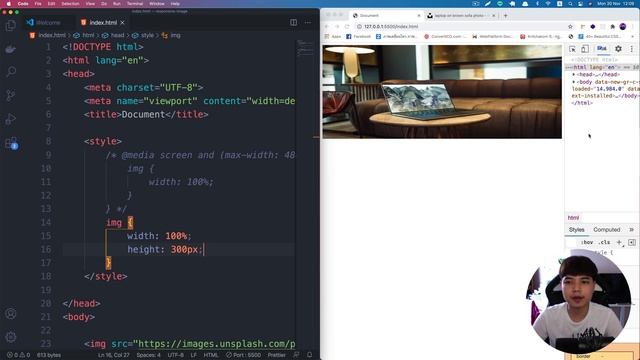Screen dimensions: 640x360
Task: Activate DevTools inspect element picker
Action: tap(572, 49)
